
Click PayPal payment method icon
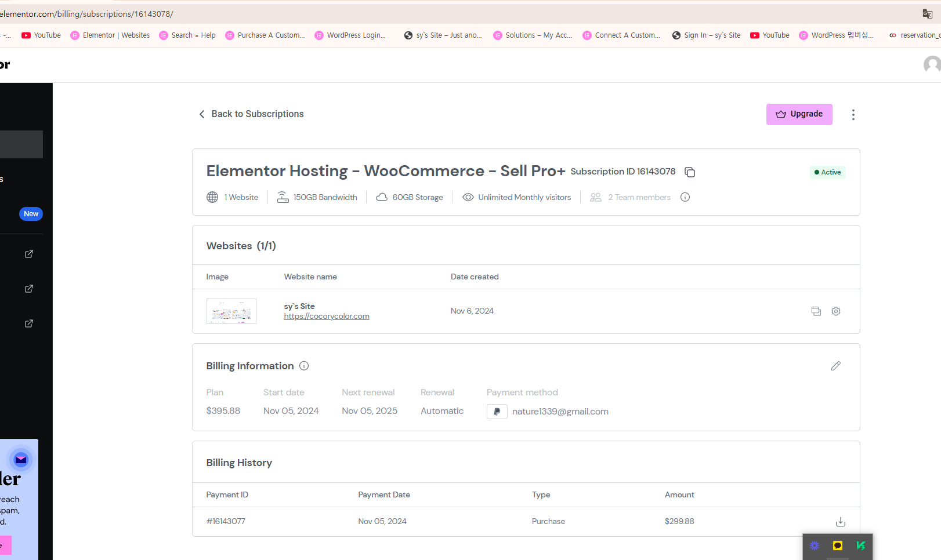pos(497,412)
